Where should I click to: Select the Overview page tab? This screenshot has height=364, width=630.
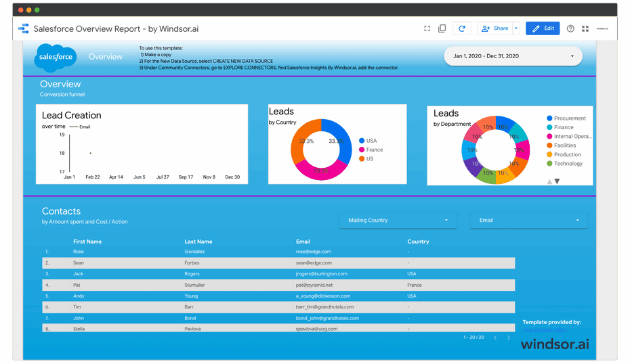tap(105, 57)
